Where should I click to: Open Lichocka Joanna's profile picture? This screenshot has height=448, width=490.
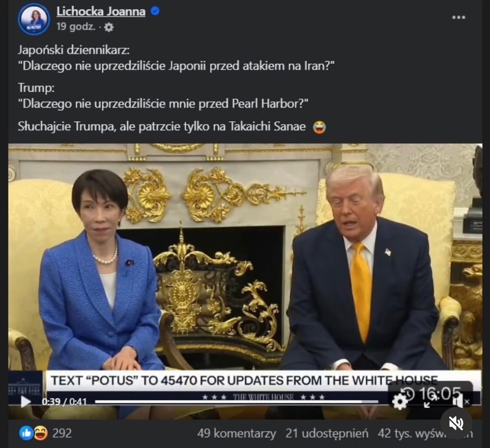(x=34, y=20)
